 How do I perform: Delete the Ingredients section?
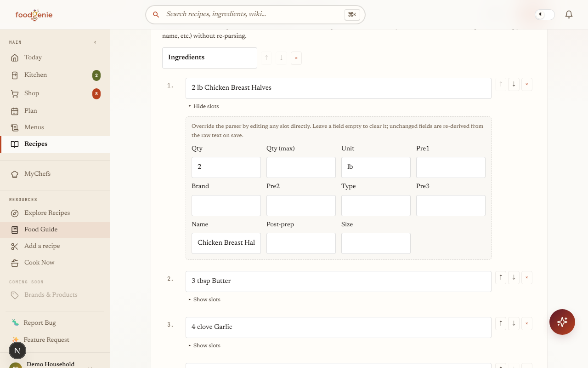coord(296,58)
